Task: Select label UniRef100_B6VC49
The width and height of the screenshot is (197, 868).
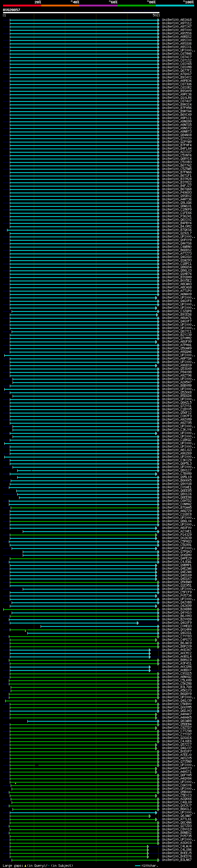Action: (177, 115)
